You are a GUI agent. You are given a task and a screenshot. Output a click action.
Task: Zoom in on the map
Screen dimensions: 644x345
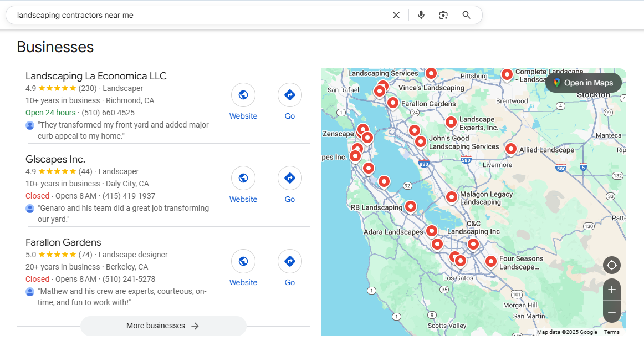[x=612, y=290]
